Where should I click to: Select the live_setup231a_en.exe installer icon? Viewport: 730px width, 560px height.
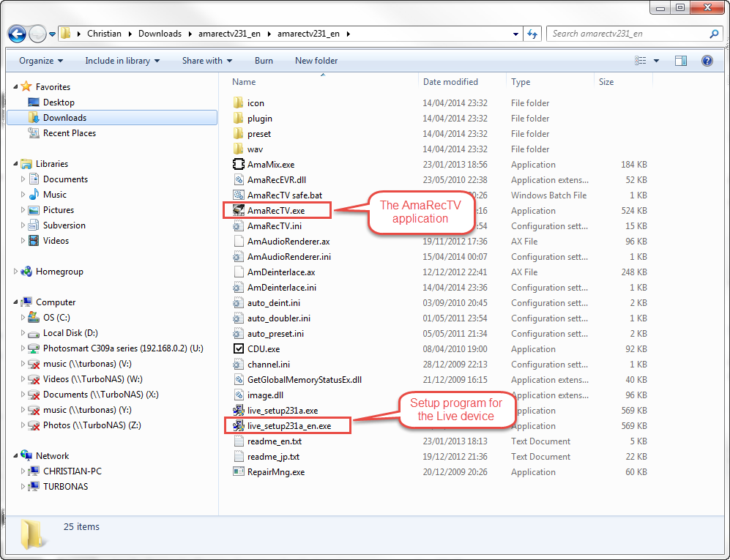(239, 425)
